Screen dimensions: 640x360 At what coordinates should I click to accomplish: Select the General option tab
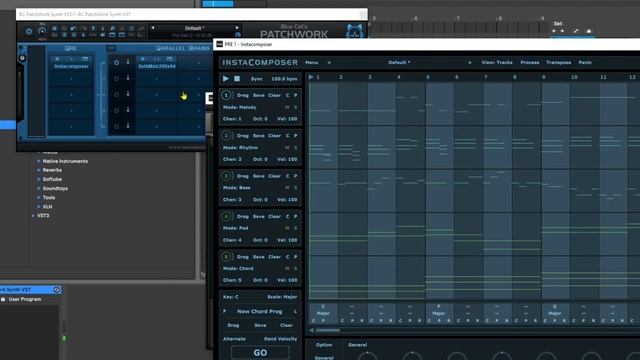pos(324,358)
